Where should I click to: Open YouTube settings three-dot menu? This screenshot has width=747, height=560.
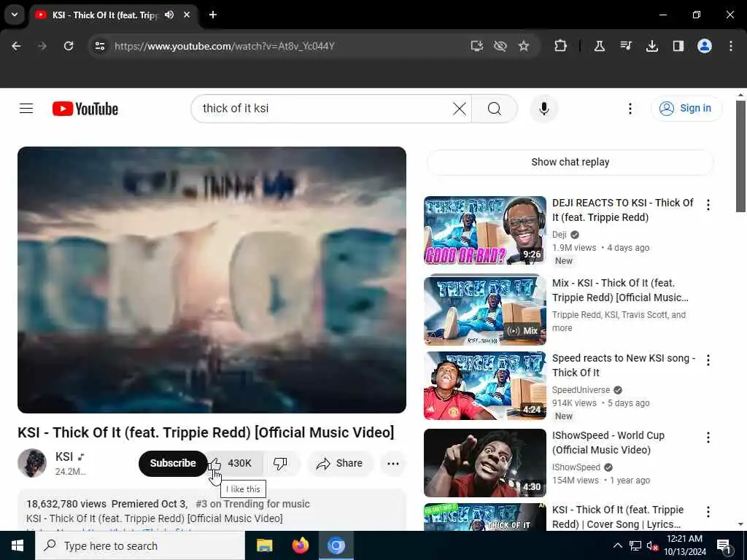coord(630,109)
